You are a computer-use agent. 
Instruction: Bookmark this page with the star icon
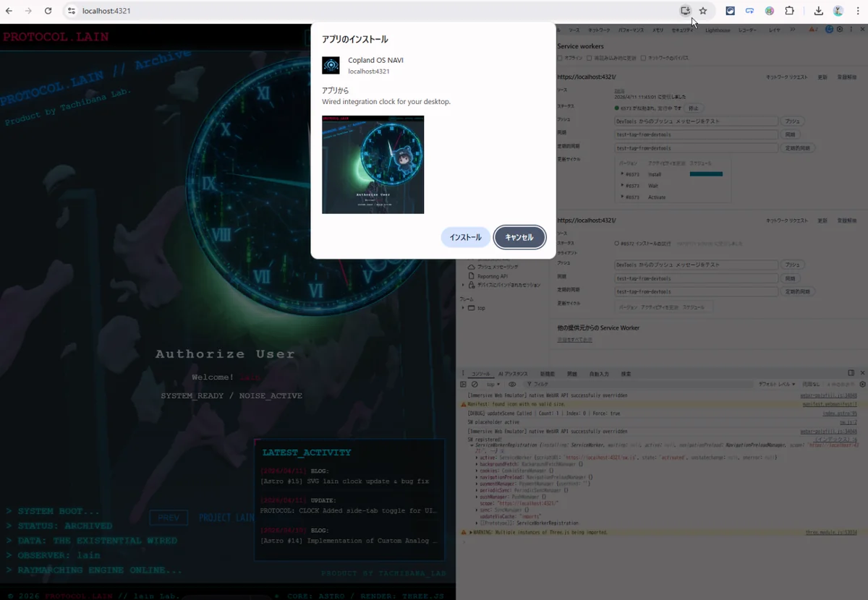click(703, 11)
